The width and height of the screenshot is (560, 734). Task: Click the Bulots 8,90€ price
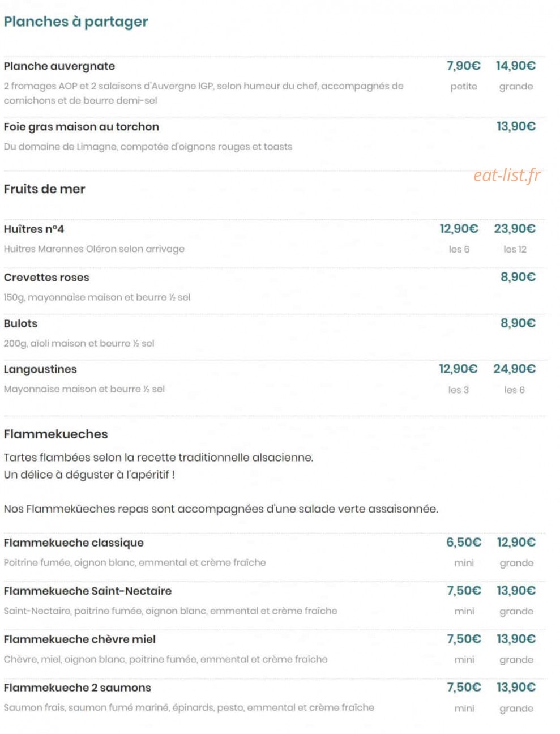coord(518,323)
